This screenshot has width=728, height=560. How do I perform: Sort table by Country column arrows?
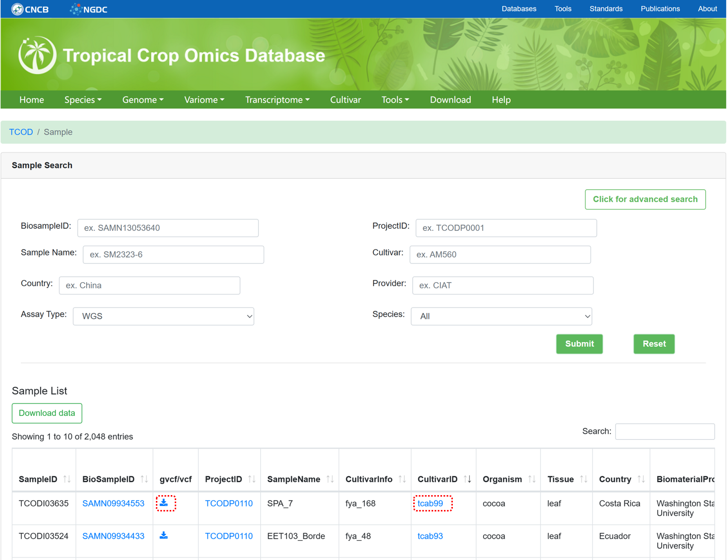tap(641, 479)
